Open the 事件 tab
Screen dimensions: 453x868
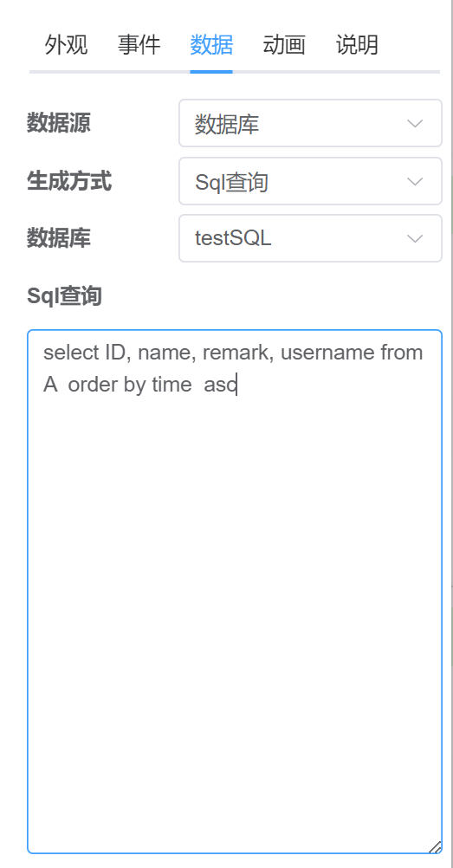pos(139,45)
